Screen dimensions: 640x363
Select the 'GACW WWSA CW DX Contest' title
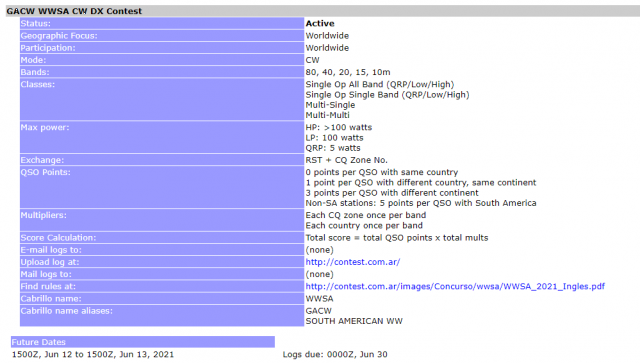coord(74,11)
